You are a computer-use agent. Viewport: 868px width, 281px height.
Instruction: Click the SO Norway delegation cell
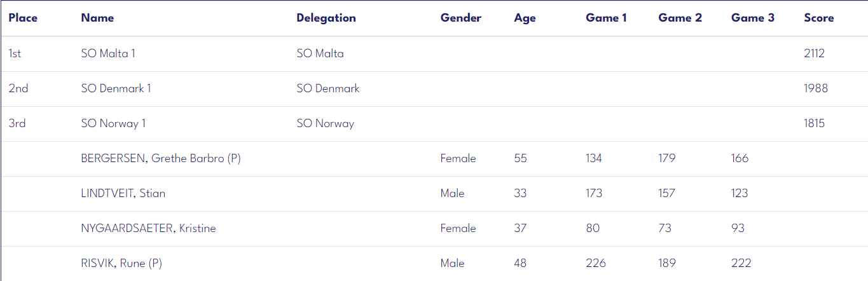tap(325, 123)
